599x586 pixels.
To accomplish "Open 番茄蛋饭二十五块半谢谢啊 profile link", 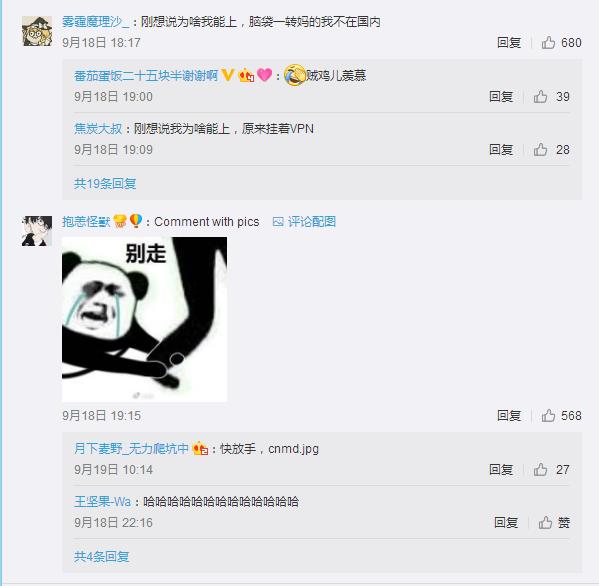I will pos(146,76).
